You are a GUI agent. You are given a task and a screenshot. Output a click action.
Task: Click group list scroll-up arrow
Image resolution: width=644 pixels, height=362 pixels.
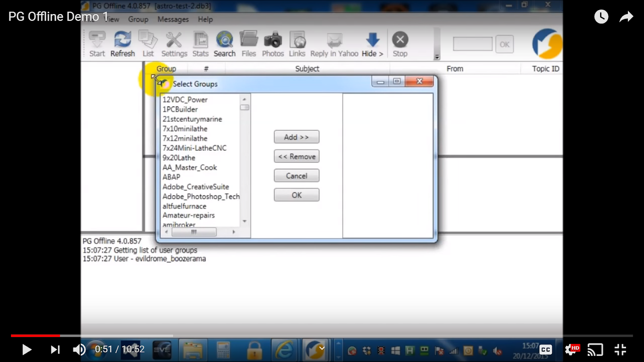(x=244, y=99)
